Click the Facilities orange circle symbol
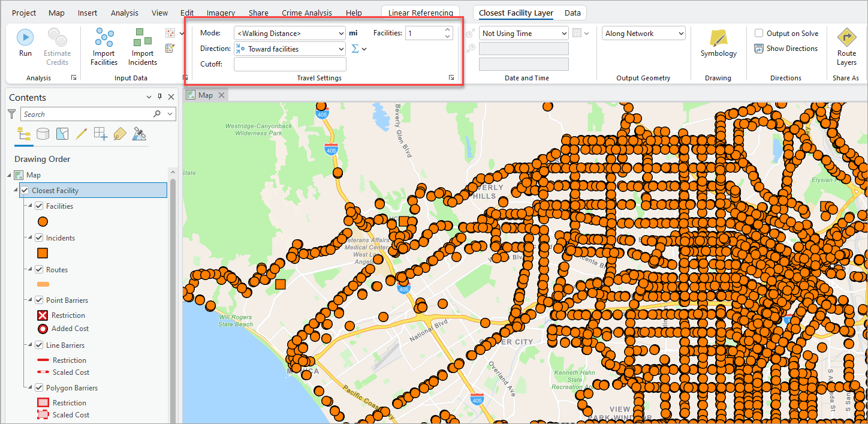The height and width of the screenshot is (424, 868). pyautogui.click(x=43, y=221)
